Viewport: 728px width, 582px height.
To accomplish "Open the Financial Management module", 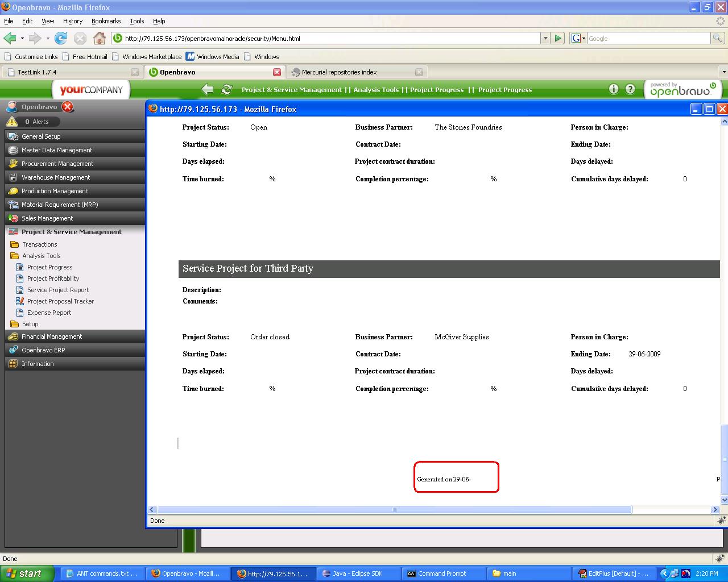I will (52, 336).
